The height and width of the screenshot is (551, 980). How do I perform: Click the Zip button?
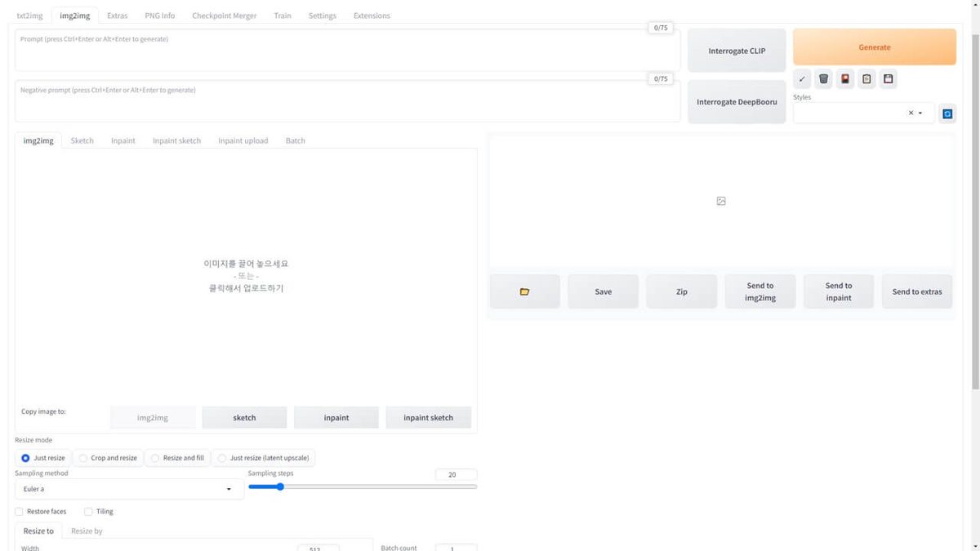pyautogui.click(x=682, y=291)
